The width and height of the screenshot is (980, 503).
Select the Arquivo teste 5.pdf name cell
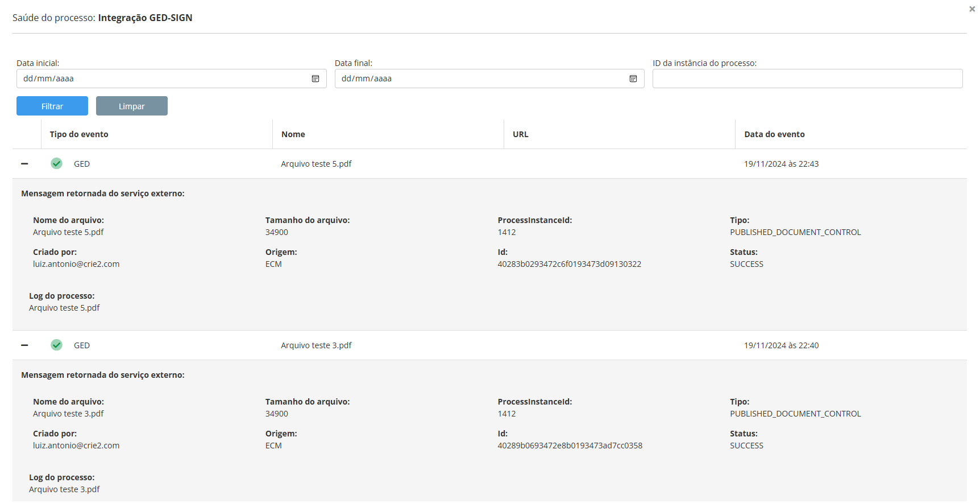(316, 164)
